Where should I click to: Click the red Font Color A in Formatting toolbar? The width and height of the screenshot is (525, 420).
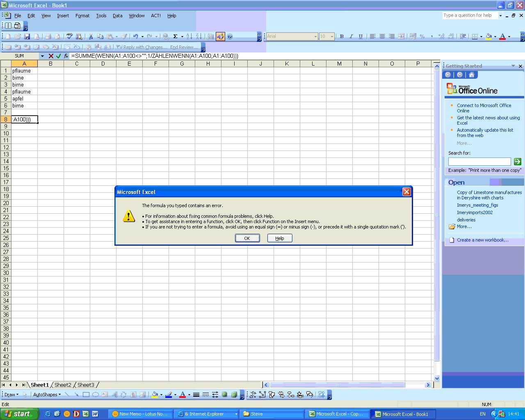click(x=502, y=37)
